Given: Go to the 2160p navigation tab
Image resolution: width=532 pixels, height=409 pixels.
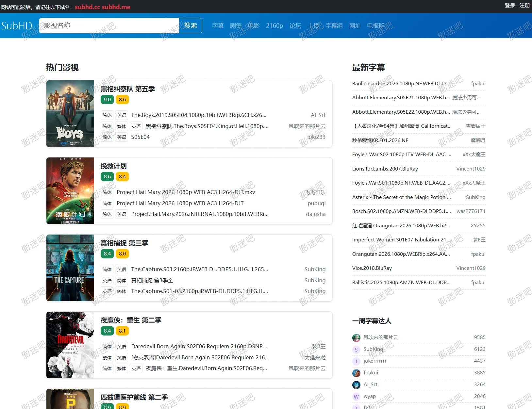Looking at the screenshot, I should click(274, 26).
